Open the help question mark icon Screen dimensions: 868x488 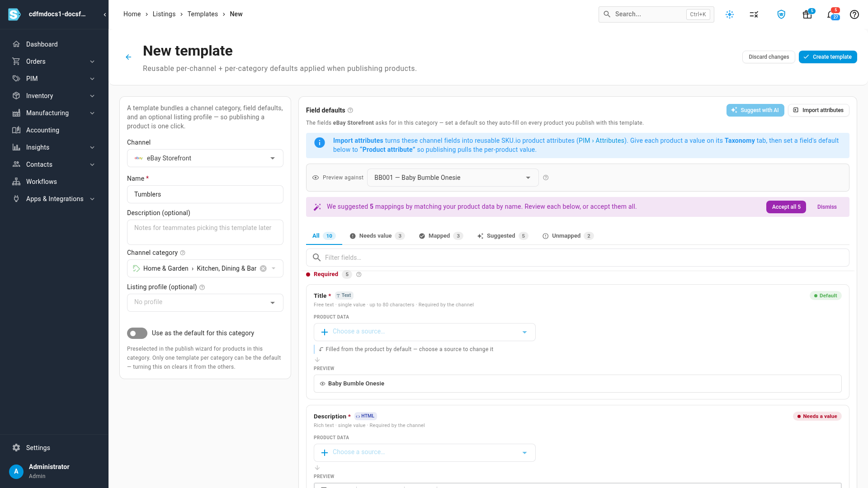click(x=854, y=14)
